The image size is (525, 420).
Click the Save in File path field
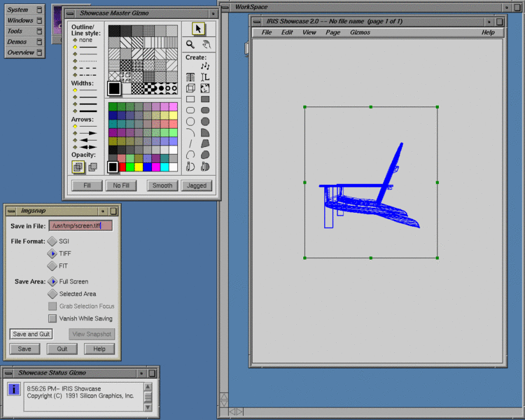[x=80, y=225]
